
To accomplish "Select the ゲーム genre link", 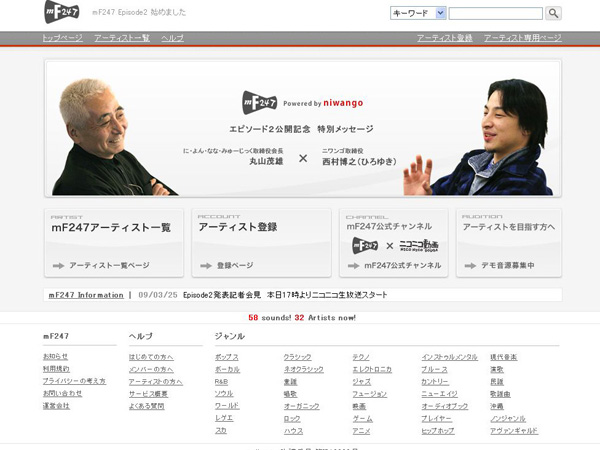I will pos(362,419).
